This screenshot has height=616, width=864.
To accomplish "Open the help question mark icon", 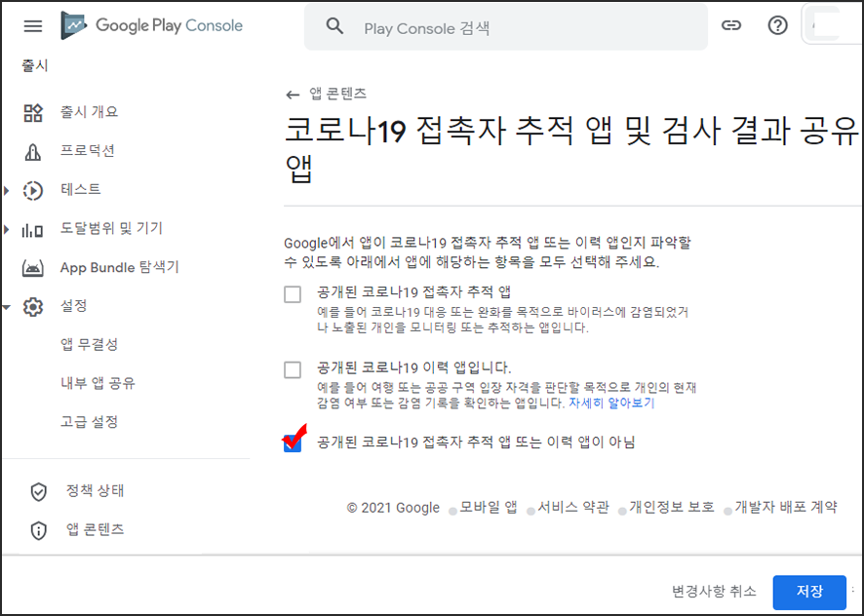I will [x=777, y=26].
